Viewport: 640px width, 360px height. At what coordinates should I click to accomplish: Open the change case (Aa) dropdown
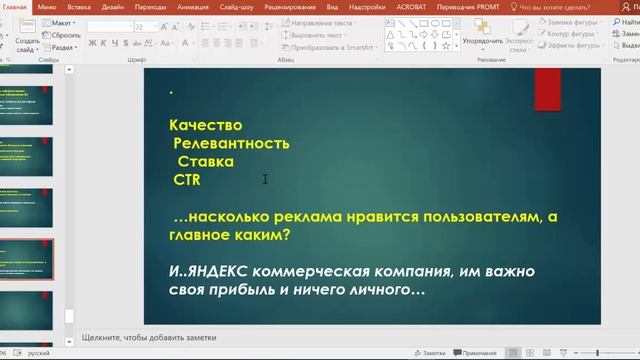coord(167,43)
